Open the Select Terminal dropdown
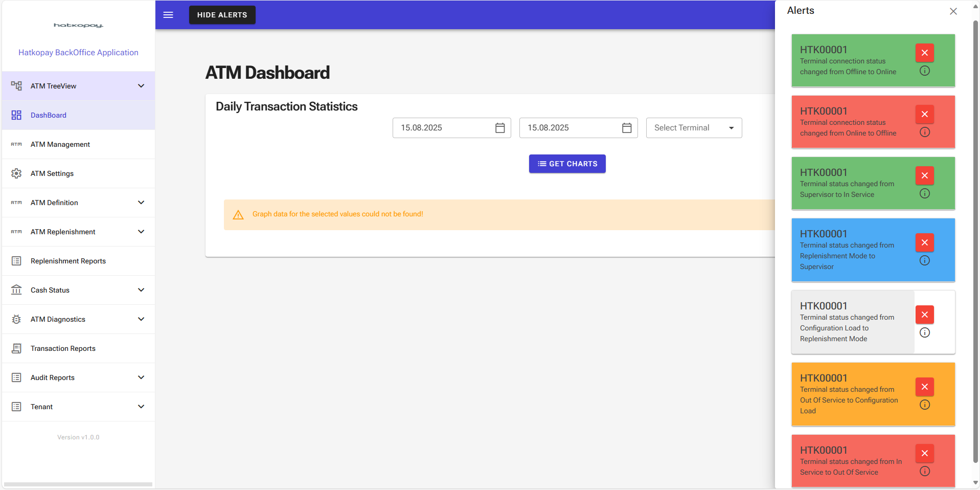 (694, 128)
